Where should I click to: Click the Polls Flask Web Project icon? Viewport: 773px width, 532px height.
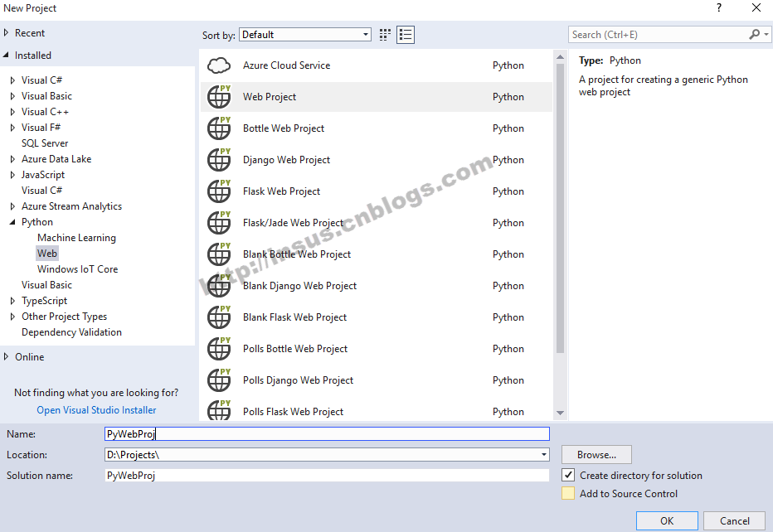click(219, 410)
